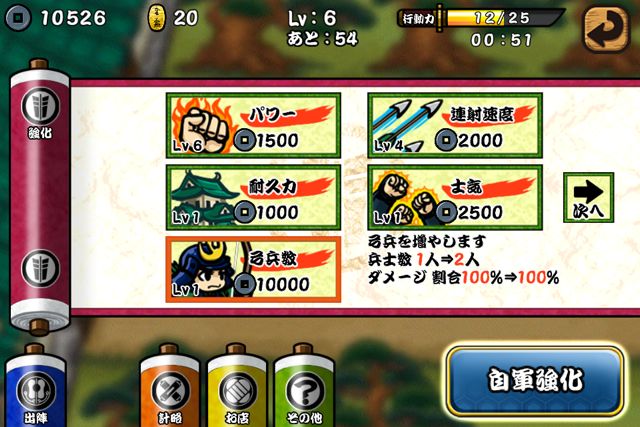Go to next page with 次へ arrow
Viewport: 640px width, 427px height.
click(588, 198)
